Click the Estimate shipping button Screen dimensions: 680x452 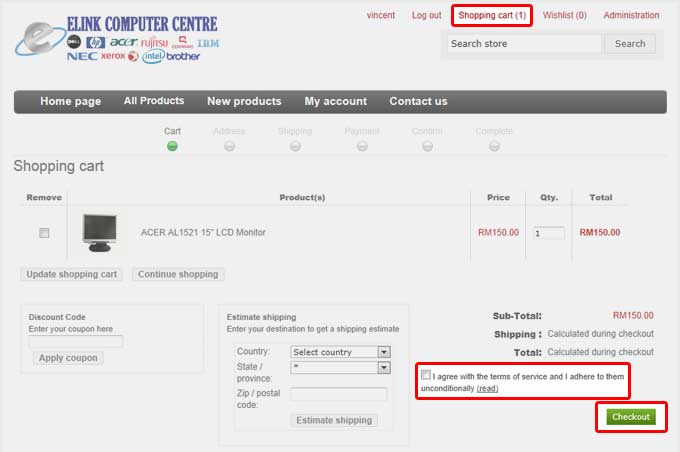point(334,420)
